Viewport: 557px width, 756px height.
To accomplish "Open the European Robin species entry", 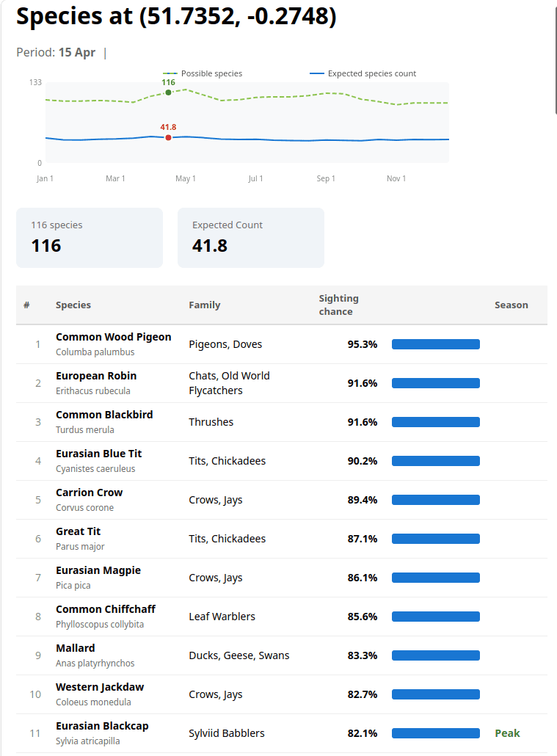I will [x=96, y=376].
